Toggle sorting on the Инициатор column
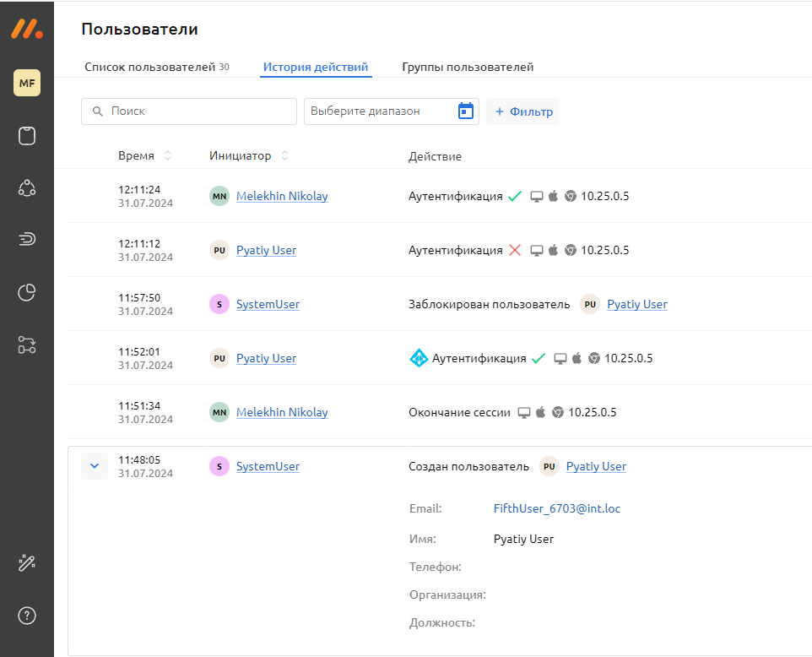 pos(284,155)
